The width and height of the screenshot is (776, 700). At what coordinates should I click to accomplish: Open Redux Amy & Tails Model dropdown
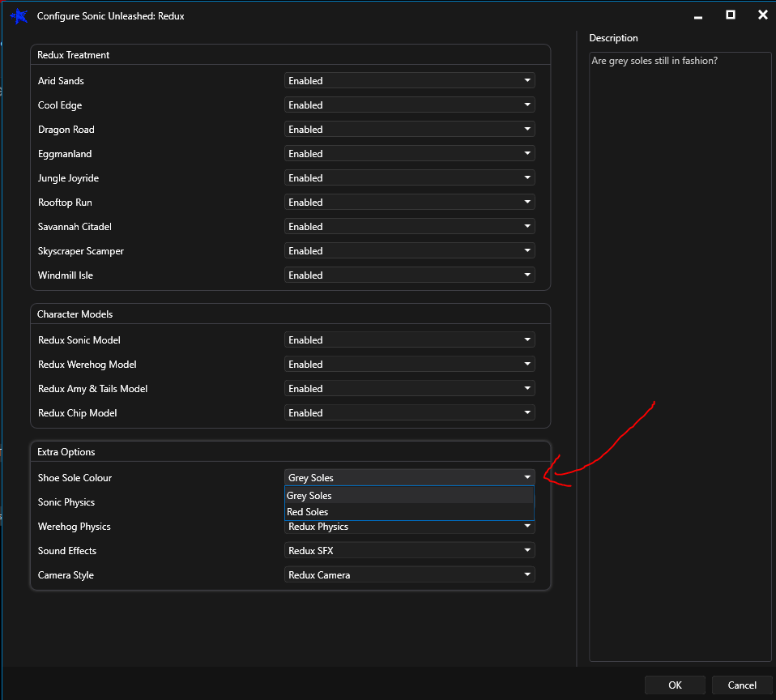409,387
